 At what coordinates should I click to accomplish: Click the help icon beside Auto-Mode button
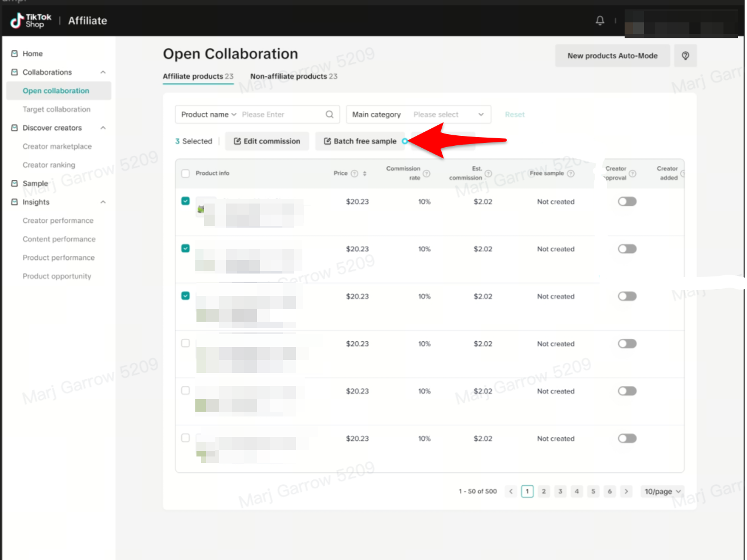tap(685, 56)
